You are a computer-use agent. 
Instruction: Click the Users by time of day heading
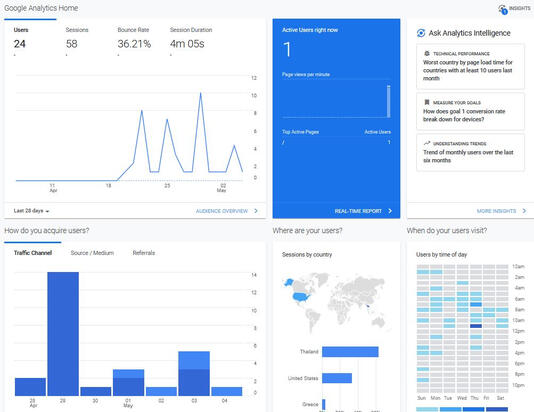tap(441, 255)
